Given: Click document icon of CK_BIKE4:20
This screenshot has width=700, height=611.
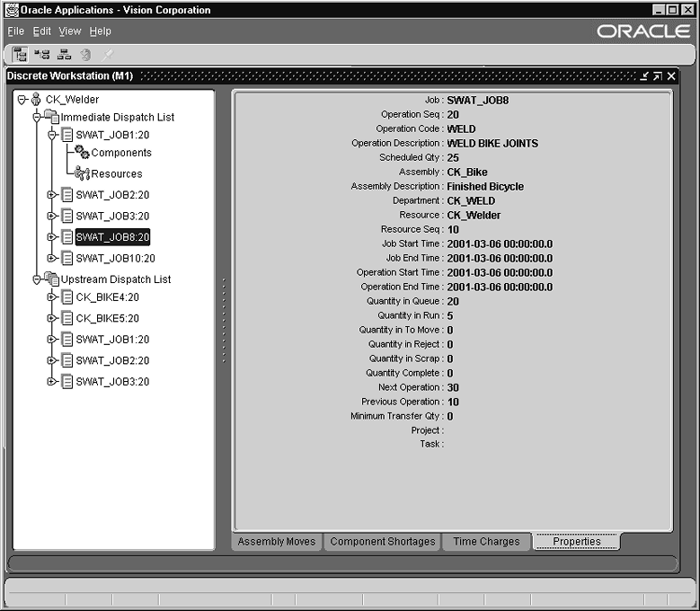Looking at the screenshot, I should 67,297.
